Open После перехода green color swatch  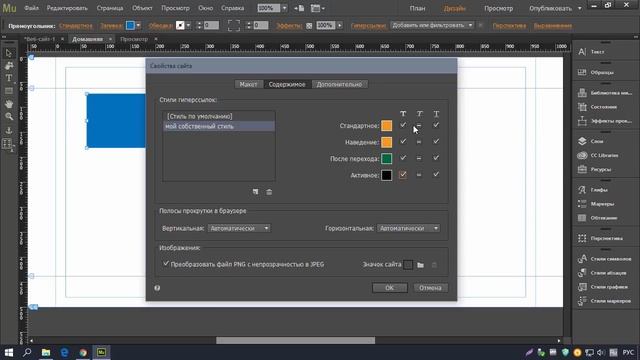point(387,158)
